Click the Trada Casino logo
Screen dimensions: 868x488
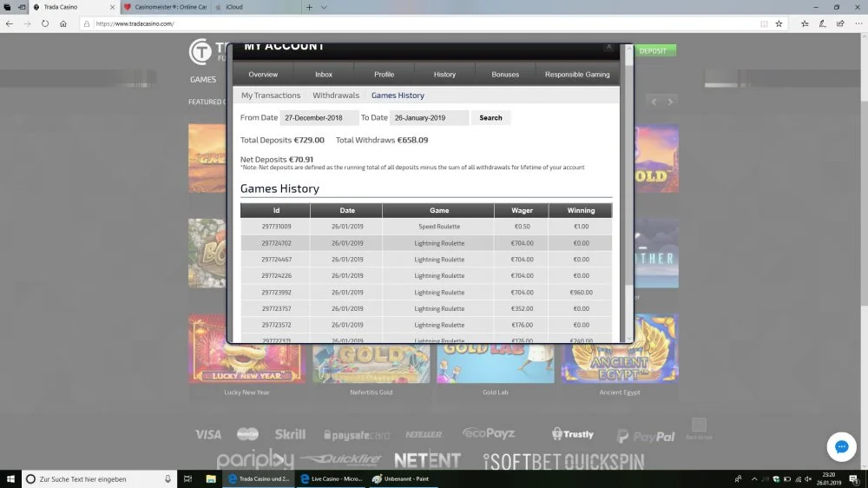tap(208, 51)
